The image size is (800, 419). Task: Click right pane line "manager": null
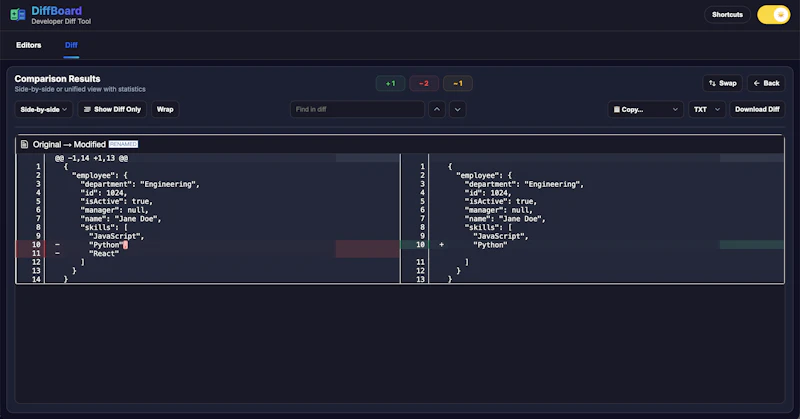tap(498, 210)
